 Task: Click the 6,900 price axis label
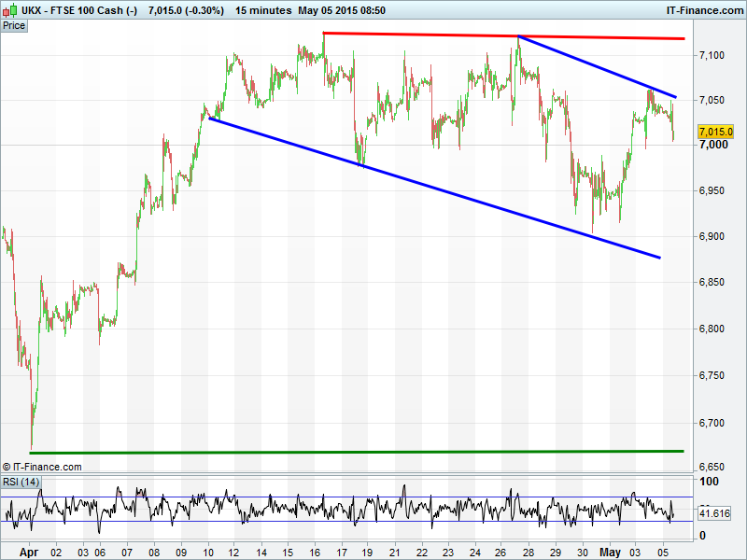pyautogui.click(x=712, y=237)
